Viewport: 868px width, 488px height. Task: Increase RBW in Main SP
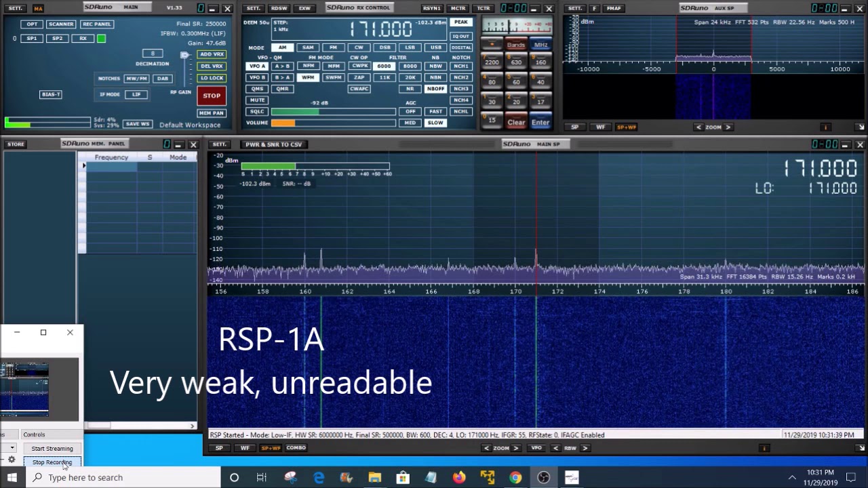click(x=585, y=448)
